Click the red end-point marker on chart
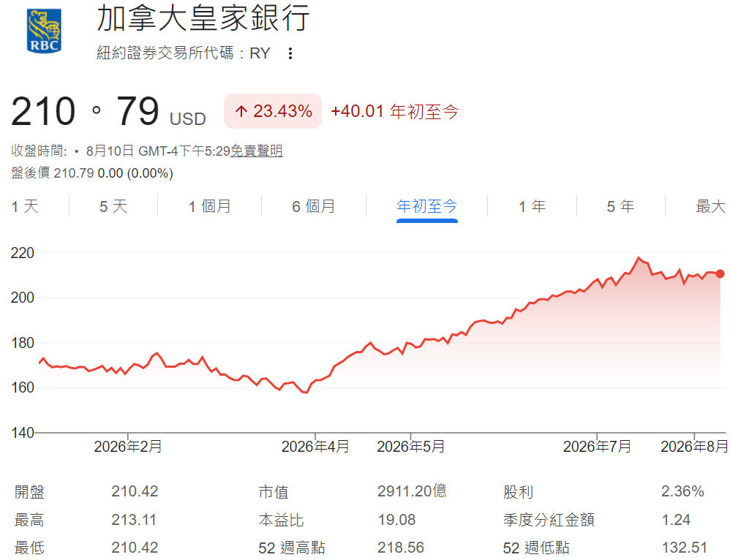The height and width of the screenshot is (560, 730). (x=720, y=273)
